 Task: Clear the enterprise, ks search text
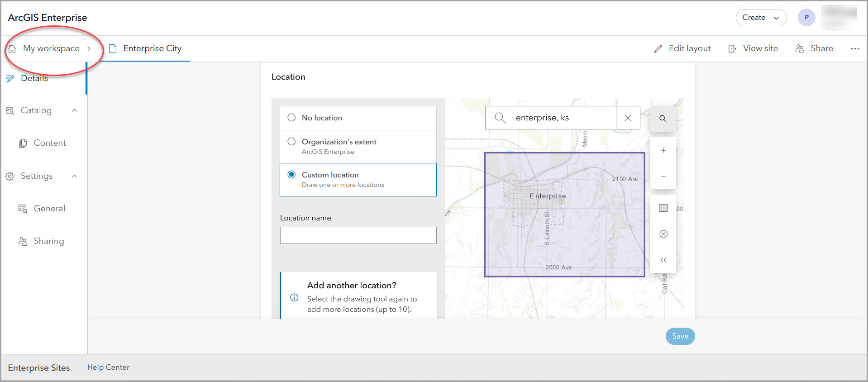click(628, 118)
